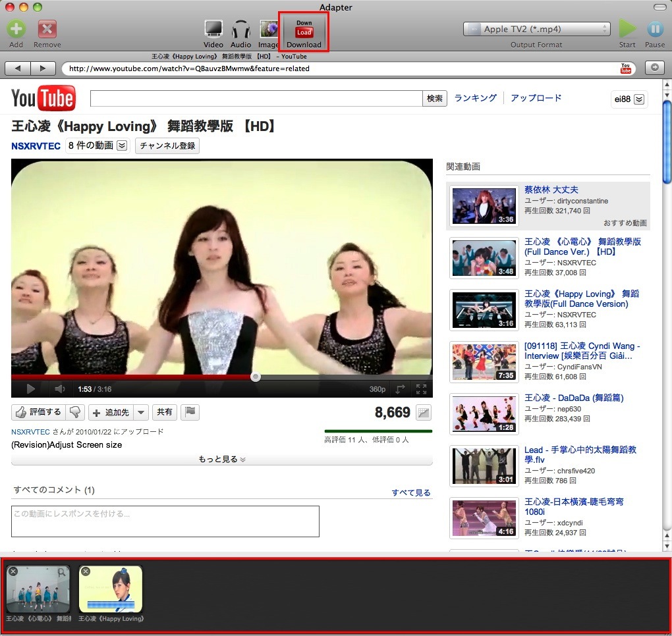Toggle fullscreen in the video player
Viewport: 672px width, 636px height.
point(421,389)
